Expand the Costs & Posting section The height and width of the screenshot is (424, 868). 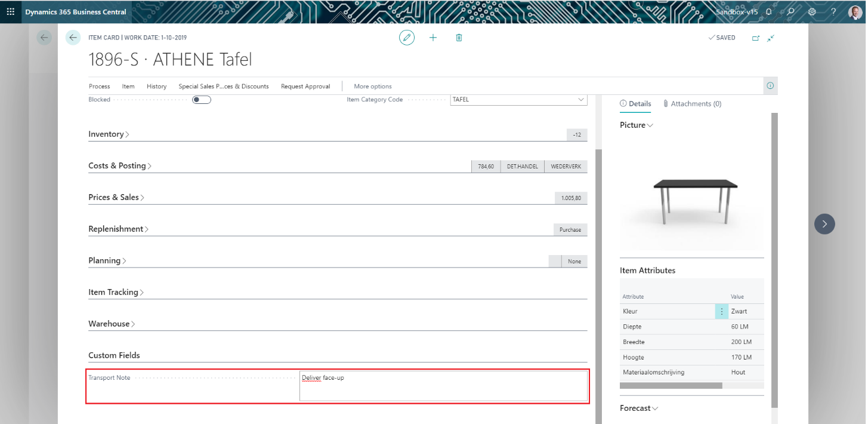pyautogui.click(x=119, y=166)
